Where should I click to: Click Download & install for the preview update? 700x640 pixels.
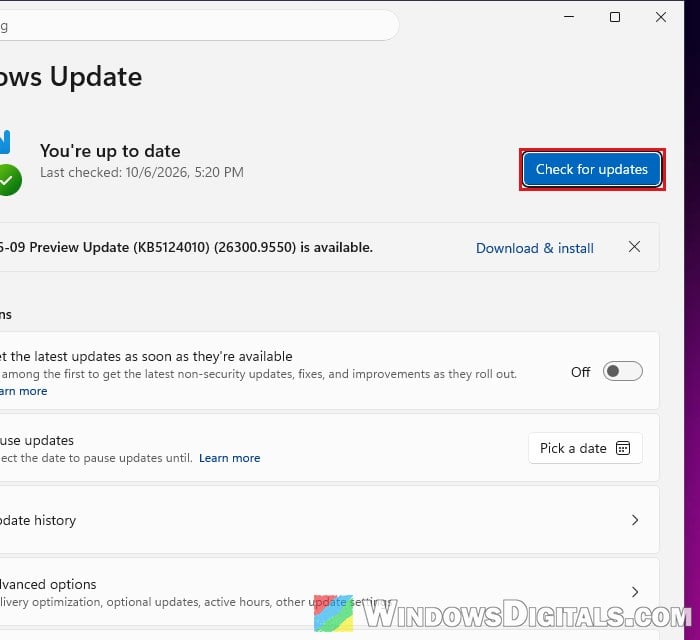(x=534, y=248)
